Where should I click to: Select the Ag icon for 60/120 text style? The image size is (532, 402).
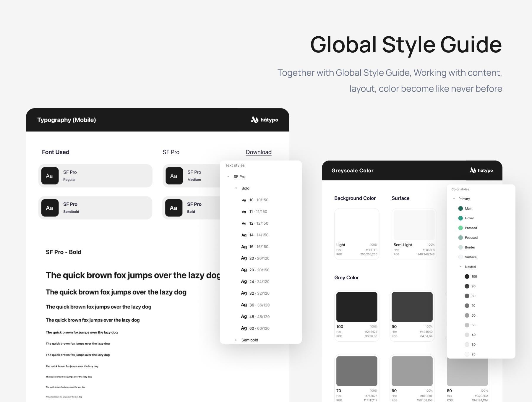click(x=244, y=328)
